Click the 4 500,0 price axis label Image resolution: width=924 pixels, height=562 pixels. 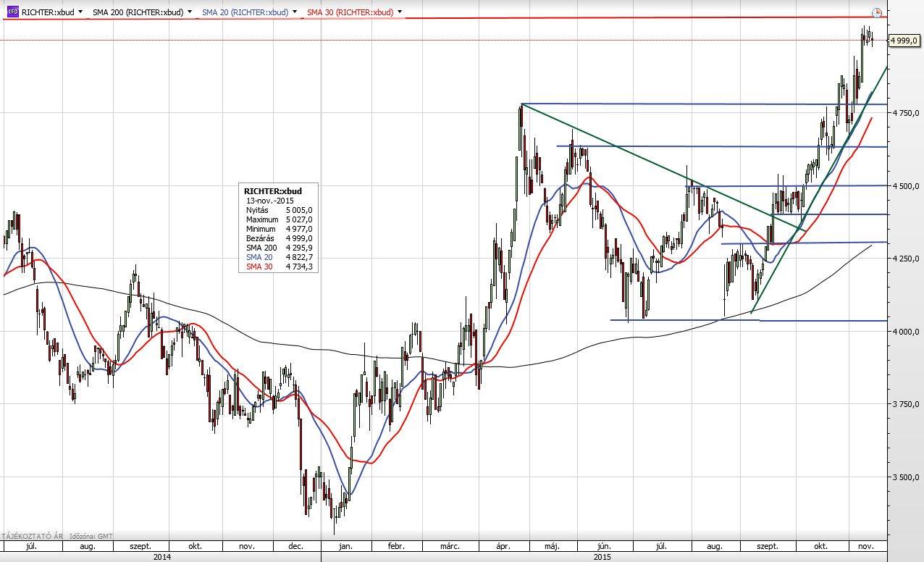coord(907,186)
